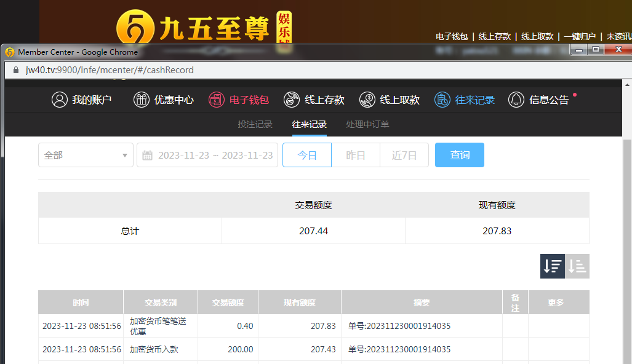Select the Yesterday (昨日) filter
632x364 pixels.
tap(356, 155)
